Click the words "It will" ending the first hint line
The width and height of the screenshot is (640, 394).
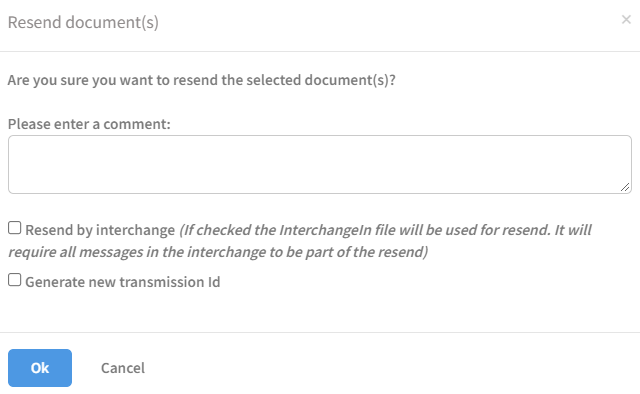pos(573,230)
